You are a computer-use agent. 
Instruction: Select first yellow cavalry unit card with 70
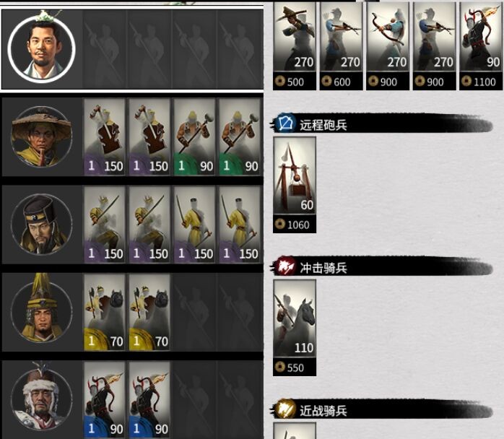[x=105, y=312]
